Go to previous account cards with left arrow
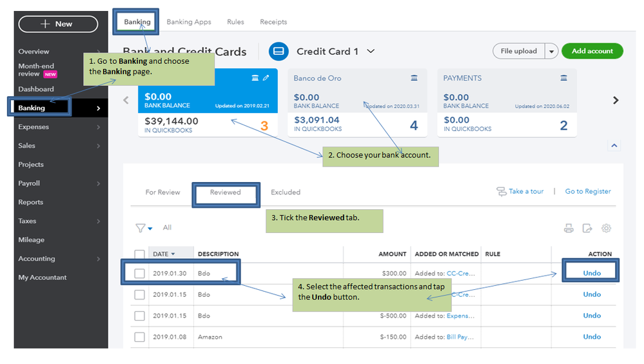Screen dimensions: 644x364 pos(126,100)
